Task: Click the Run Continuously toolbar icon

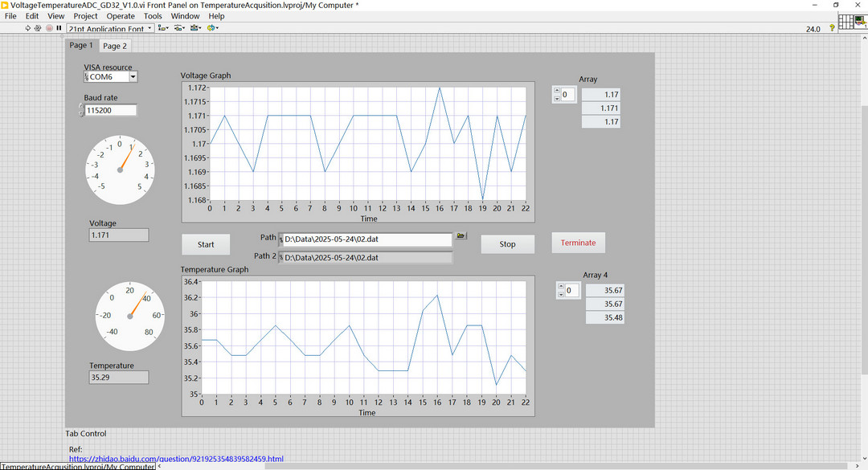Action: tap(38, 28)
